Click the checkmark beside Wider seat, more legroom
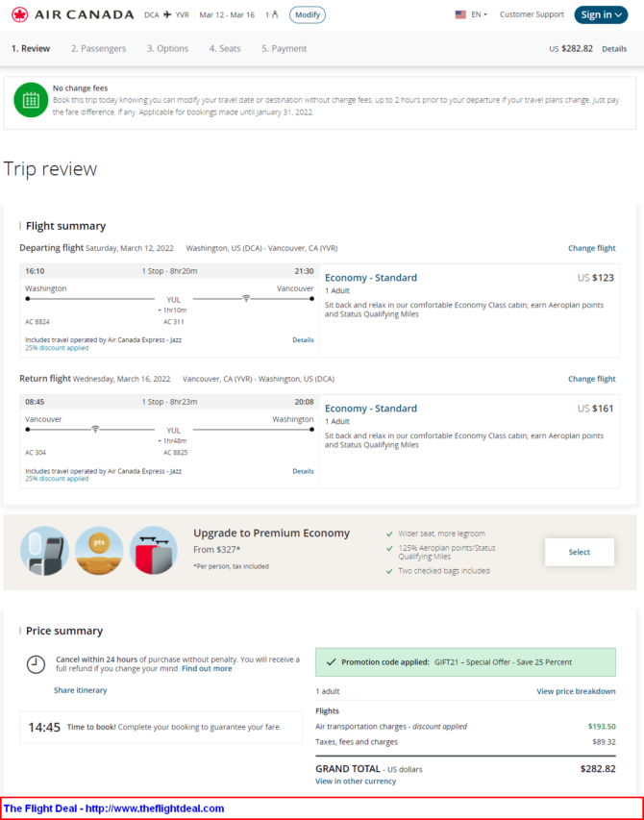This screenshot has width=644, height=820. click(389, 534)
